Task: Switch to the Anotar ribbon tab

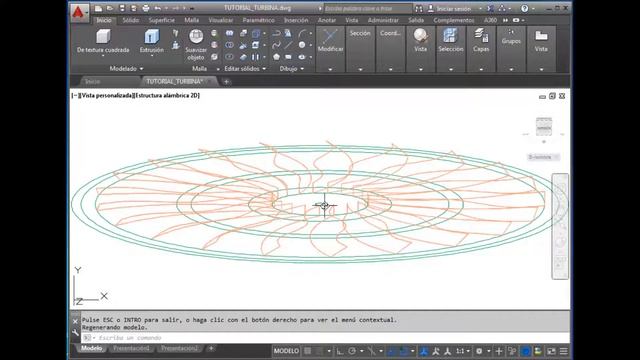Action: pyautogui.click(x=327, y=20)
